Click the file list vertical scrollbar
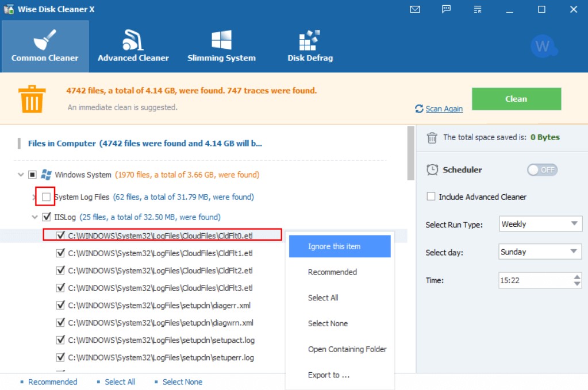Image resolution: width=588 pixels, height=390 pixels. pos(411,153)
